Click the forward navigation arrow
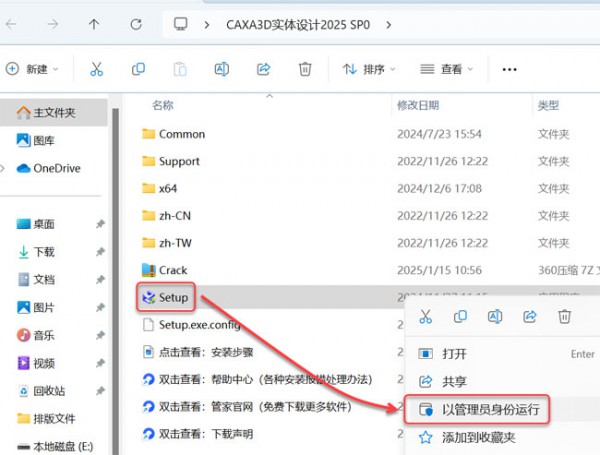 click(x=52, y=24)
